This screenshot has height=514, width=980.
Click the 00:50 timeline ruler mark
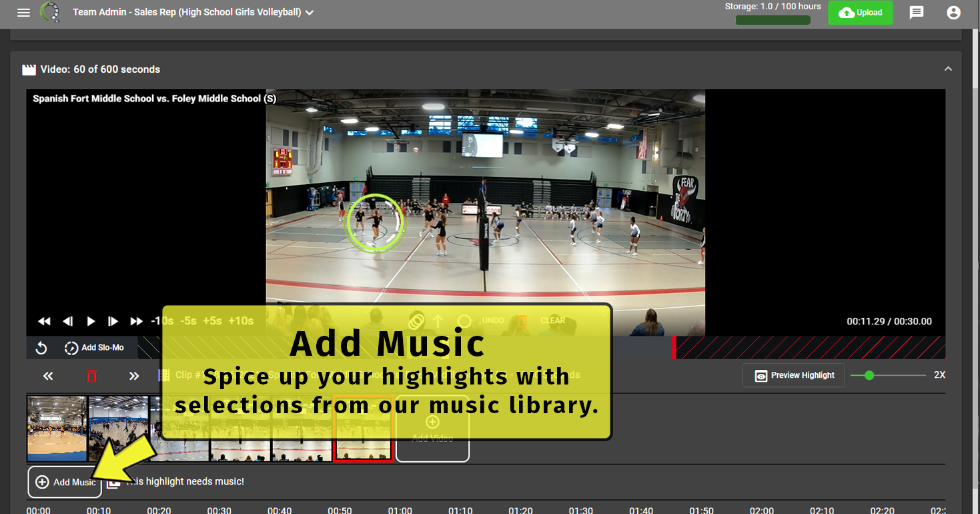(340, 510)
